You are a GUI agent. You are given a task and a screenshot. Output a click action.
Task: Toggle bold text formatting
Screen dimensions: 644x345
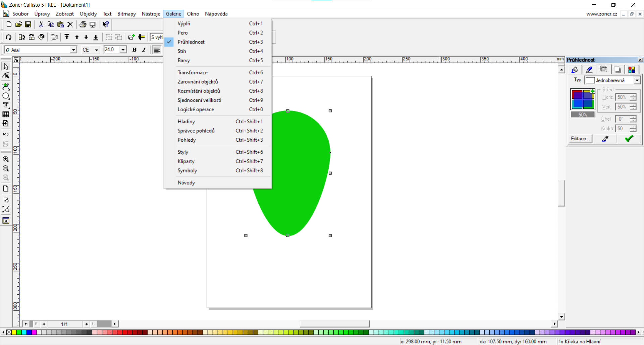(134, 50)
